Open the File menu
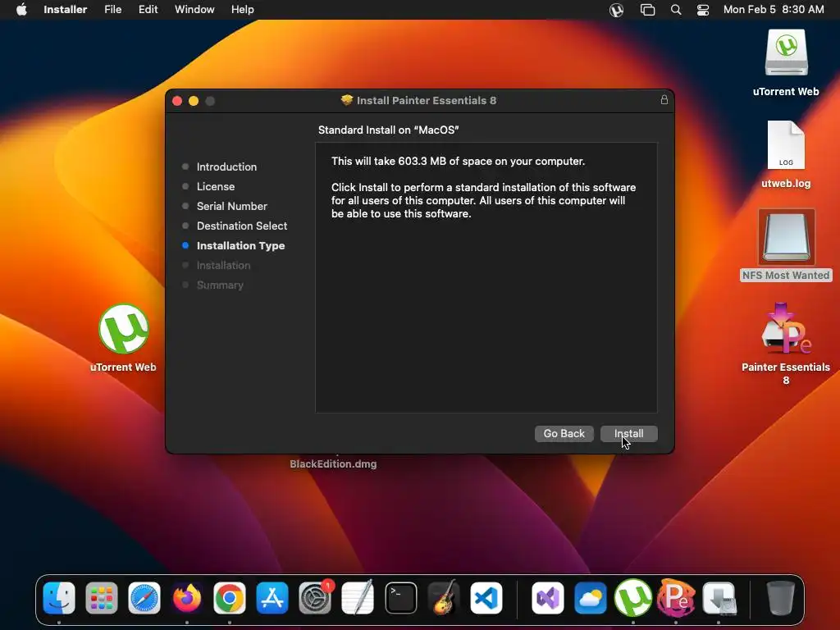 112,10
